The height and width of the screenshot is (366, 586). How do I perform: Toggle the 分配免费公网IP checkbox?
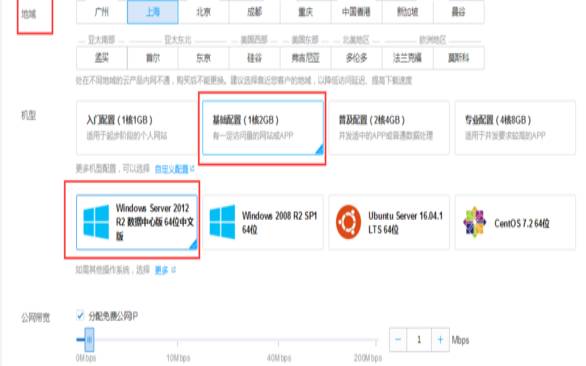80,316
